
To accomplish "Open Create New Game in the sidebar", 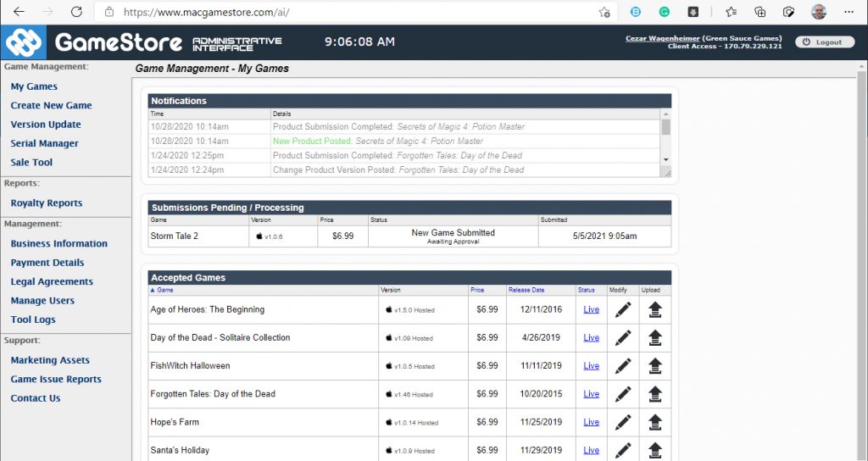I will point(51,105).
